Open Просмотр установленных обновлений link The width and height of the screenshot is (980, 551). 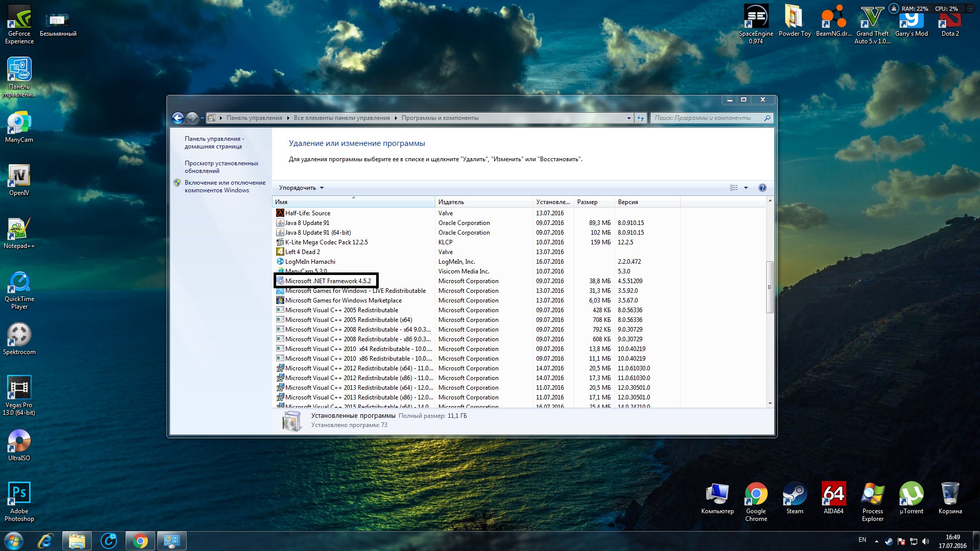point(222,167)
